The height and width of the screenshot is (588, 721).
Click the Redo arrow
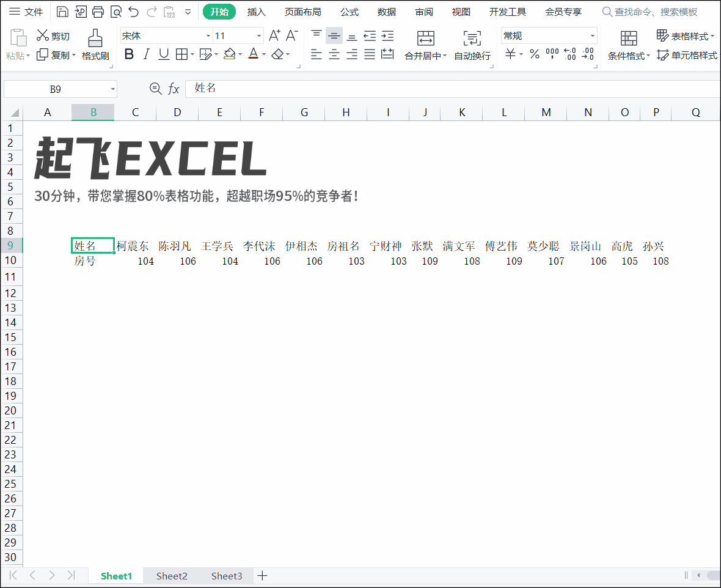point(152,12)
